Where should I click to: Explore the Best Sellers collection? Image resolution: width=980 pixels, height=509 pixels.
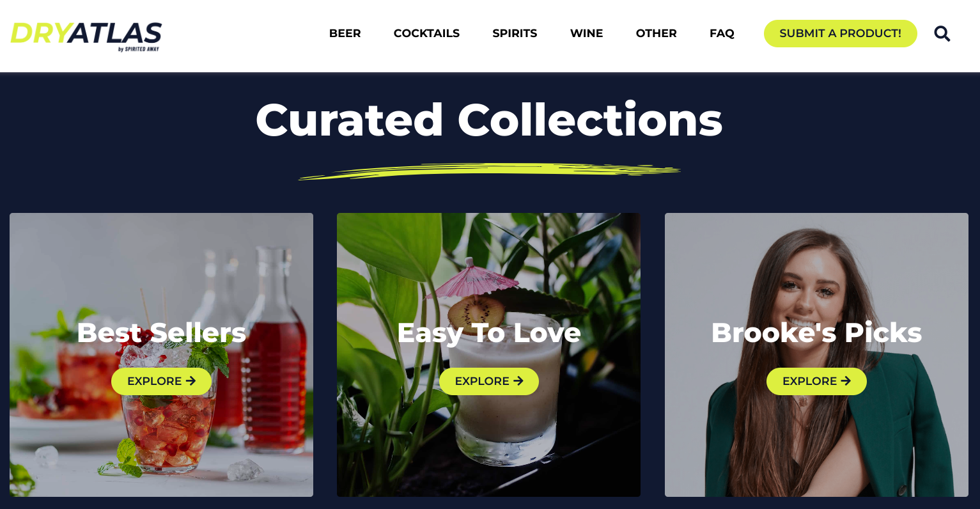point(161,381)
